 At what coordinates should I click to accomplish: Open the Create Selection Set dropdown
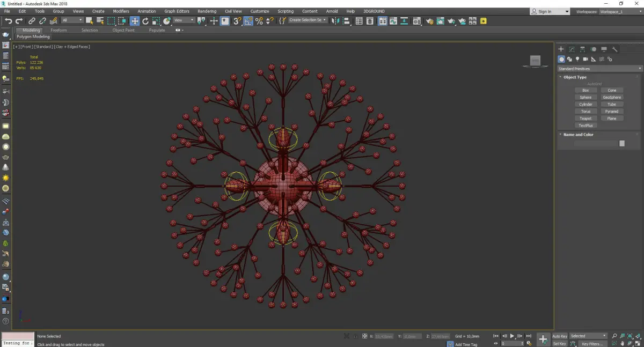(308, 20)
